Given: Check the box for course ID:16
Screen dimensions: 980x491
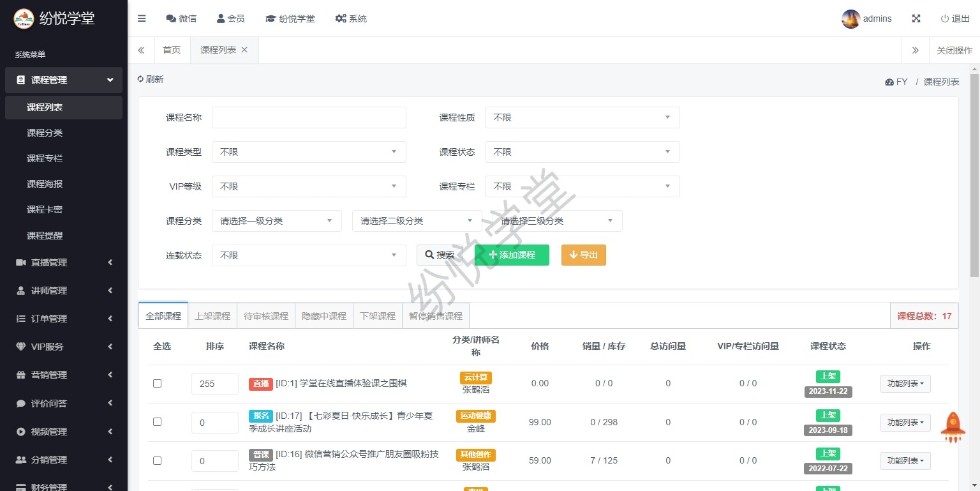Looking at the screenshot, I should click(158, 460).
